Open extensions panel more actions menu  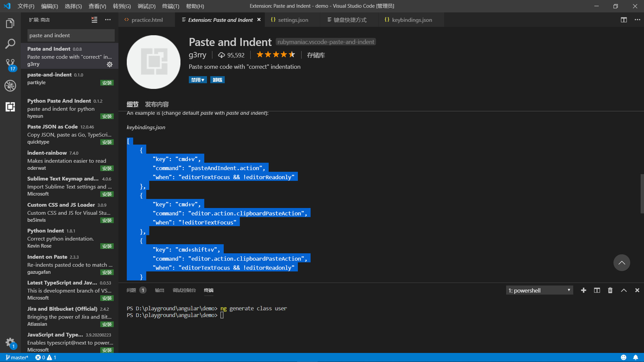pos(108,20)
